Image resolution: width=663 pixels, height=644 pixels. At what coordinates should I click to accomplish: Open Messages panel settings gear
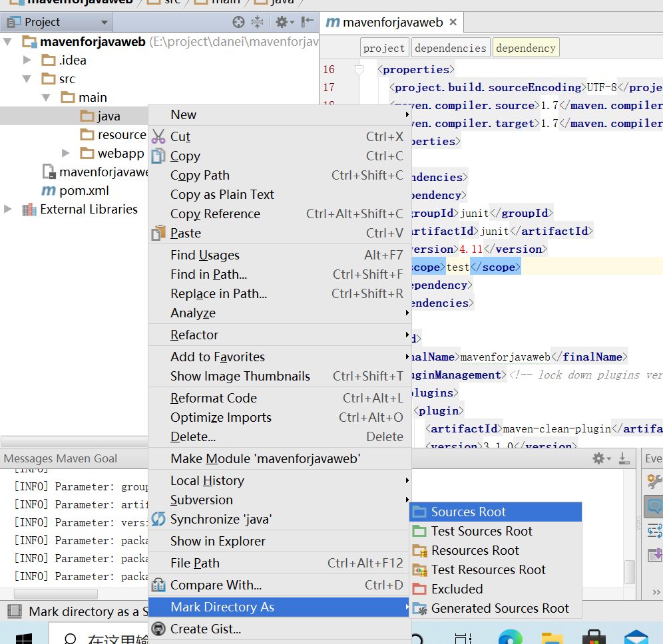pyautogui.click(x=602, y=458)
